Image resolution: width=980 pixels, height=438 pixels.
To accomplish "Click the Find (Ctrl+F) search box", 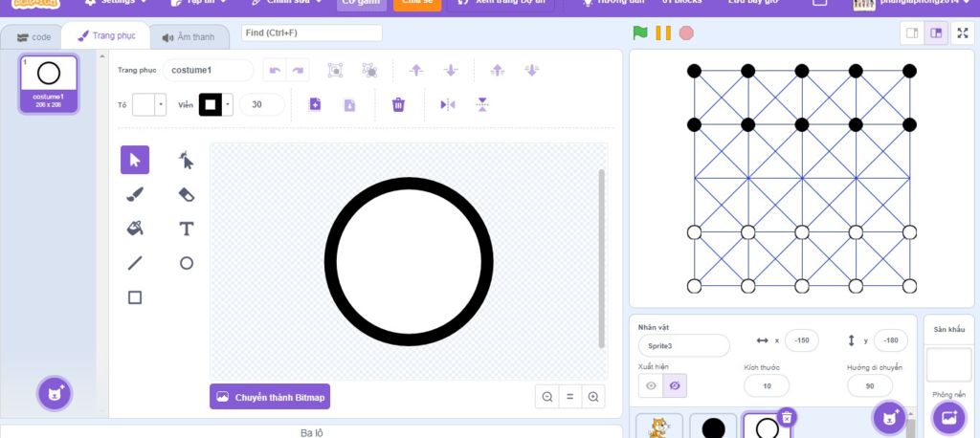I will point(312,33).
